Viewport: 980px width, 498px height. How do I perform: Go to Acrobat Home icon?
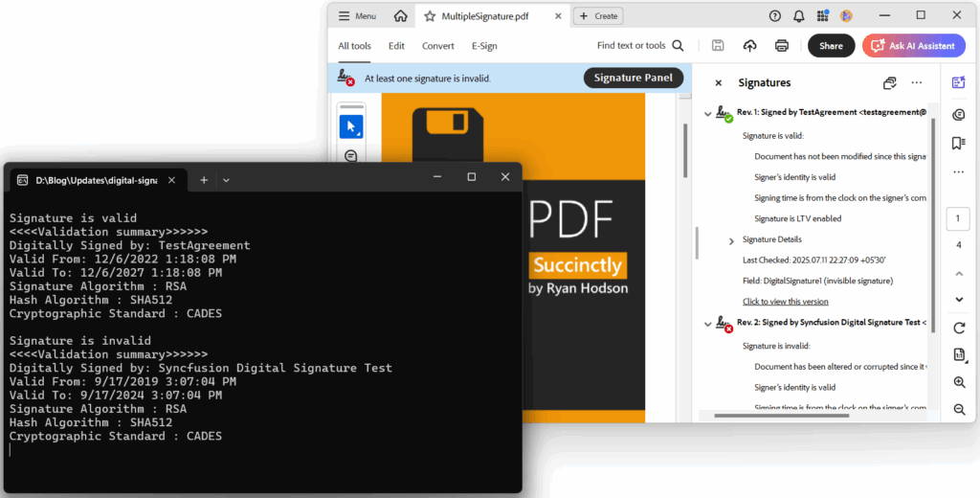(x=401, y=16)
